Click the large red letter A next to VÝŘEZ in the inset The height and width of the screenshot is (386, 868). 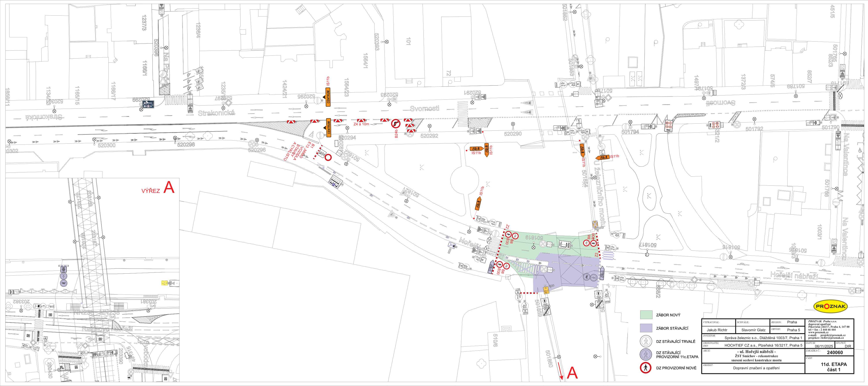(x=169, y=187)
